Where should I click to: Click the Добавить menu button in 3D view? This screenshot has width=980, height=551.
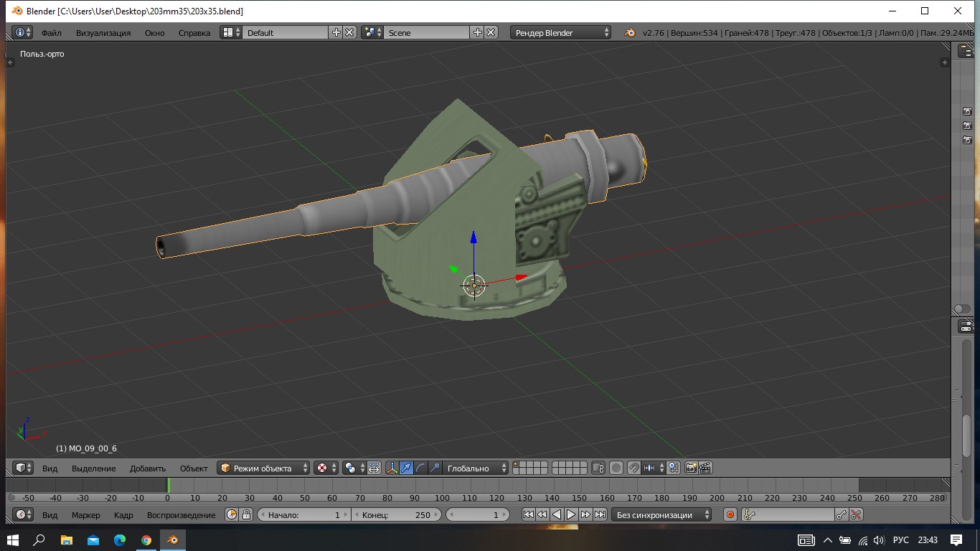point(147,468)
